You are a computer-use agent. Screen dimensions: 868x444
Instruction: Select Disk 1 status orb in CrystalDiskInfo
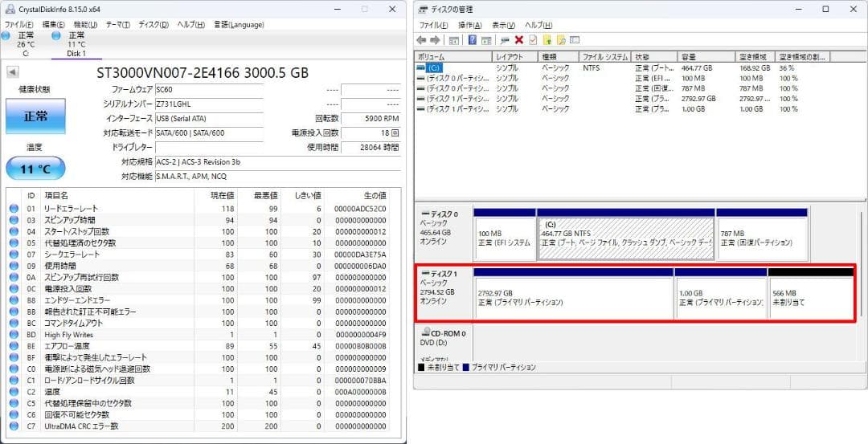[x=56, y=35]
